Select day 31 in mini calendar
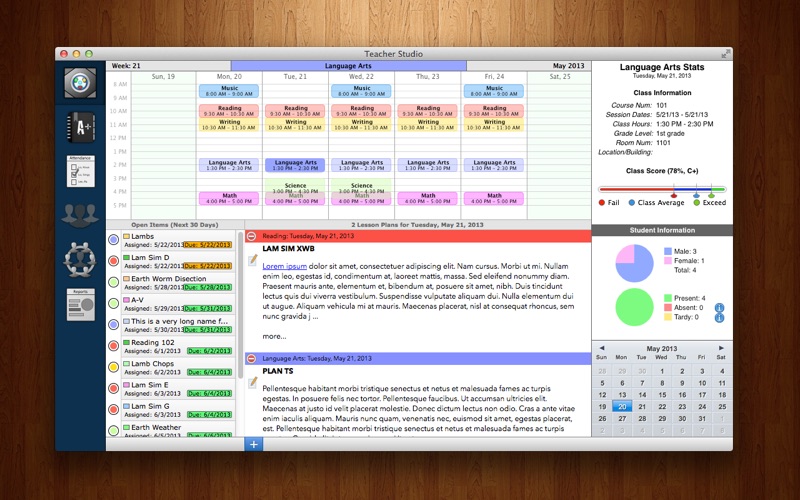This screenshot has width=800, height=500. coord(702,418)
